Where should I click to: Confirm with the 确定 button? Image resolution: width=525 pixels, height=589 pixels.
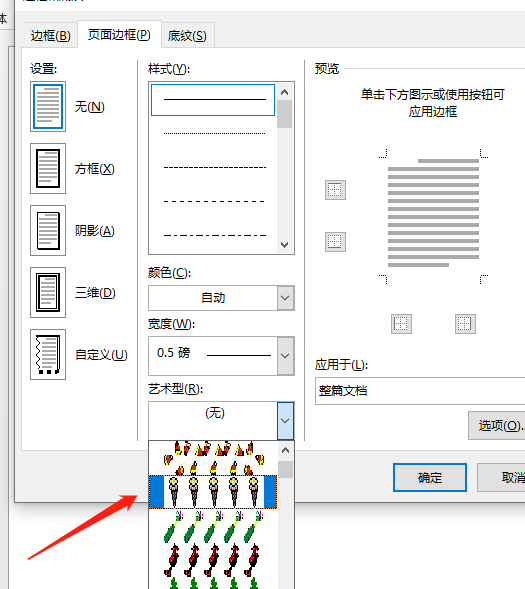pyautogui.click(x=430, y=477)
